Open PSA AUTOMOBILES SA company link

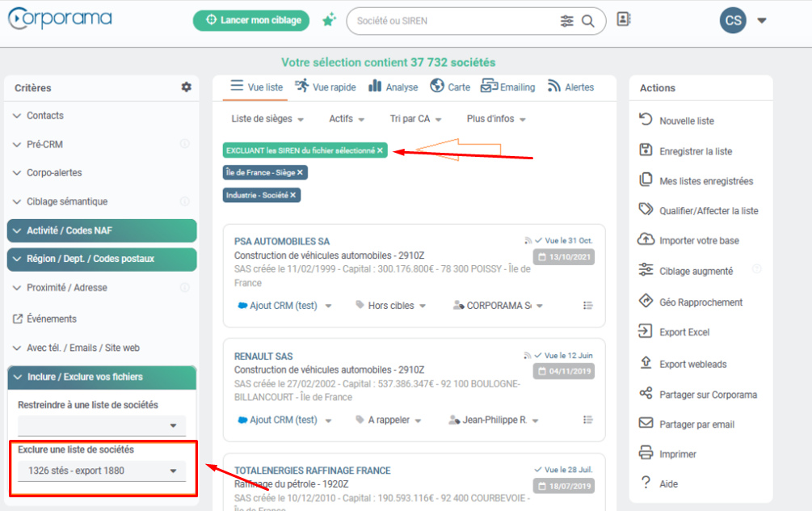[281, 241]
